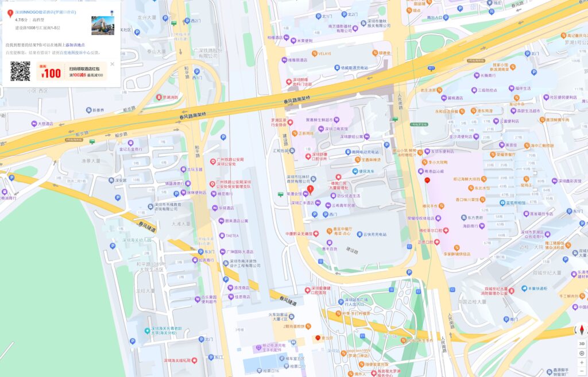This screenshot has width=588, height=377.
Task: Click the locate-me target button
Action: [582, 353]
